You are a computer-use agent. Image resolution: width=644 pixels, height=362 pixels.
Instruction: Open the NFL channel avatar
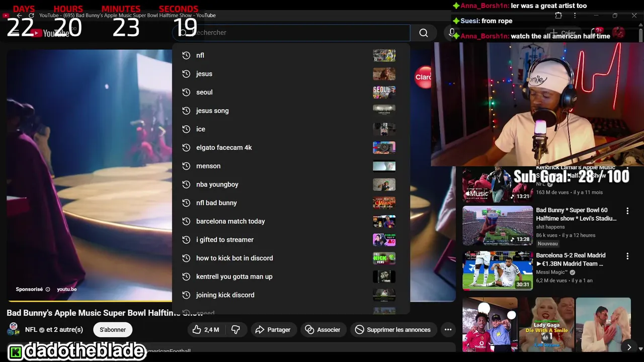(x=14, y=329)
